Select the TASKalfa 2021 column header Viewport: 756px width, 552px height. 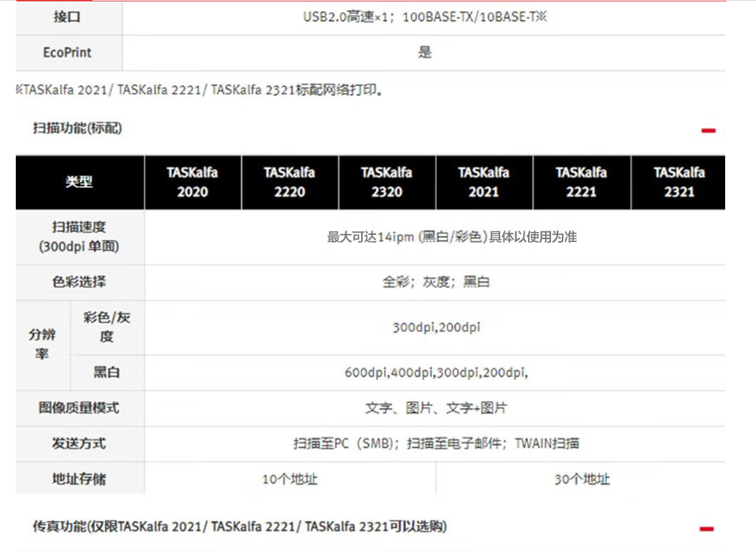484,182
